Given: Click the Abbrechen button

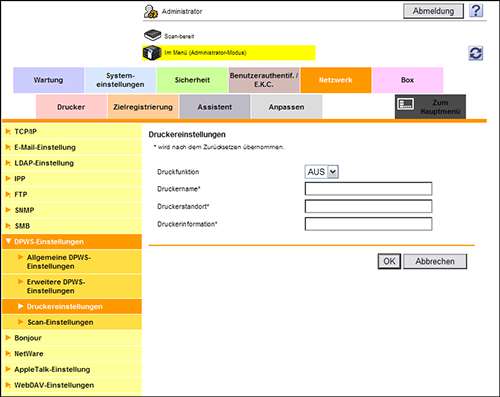Looking at the screenshot, I should click(435, 261).
